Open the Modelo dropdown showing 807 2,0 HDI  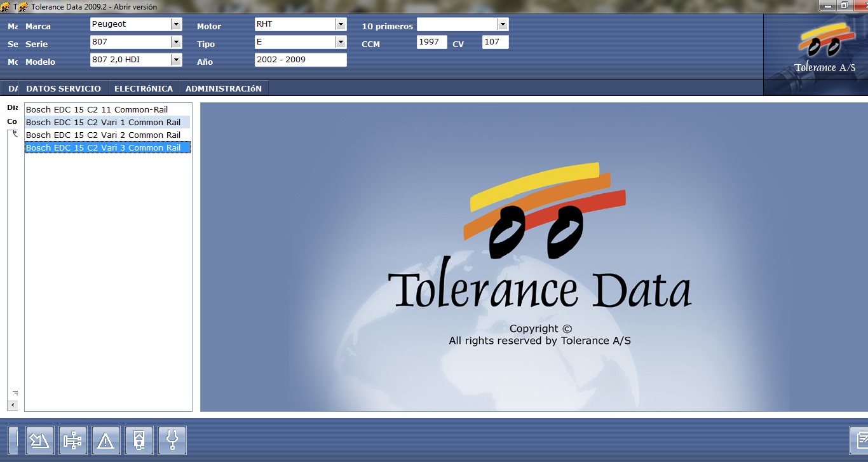(x=177, y=60)
